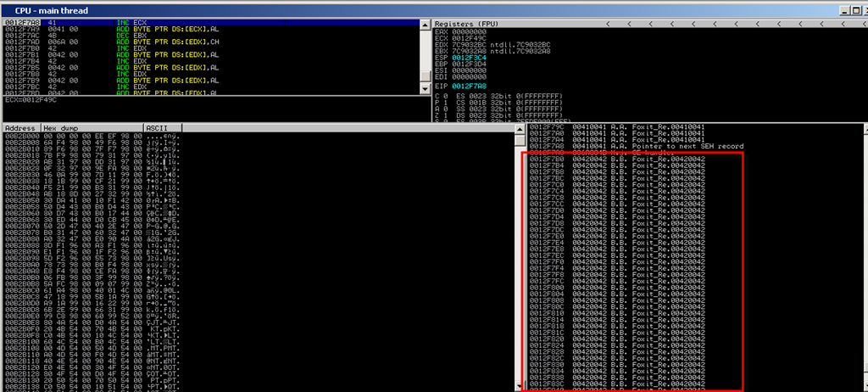
Task: Click the Address column header in dump
Action: [20, 128]
